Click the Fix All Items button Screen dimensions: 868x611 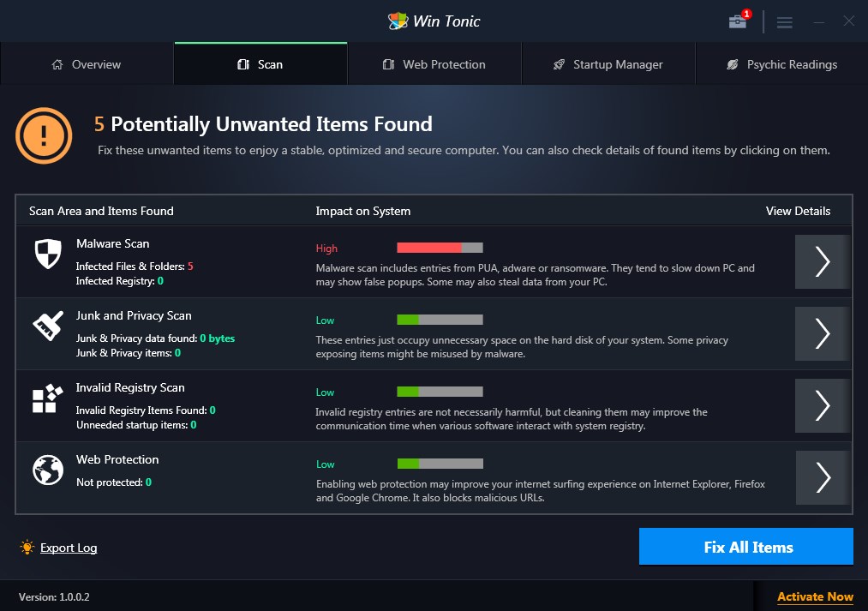pyautogui.click(x=745, y=546)
